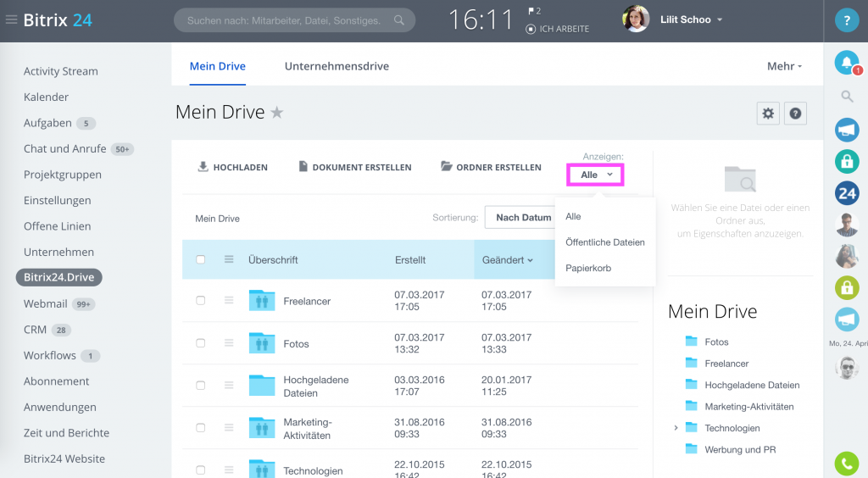This screenshot has width=868, height=478.
Task: Choose Öffentliche Dateien from the Anzeigen menu
Action: pyautogui.click(x=605, y=242)
